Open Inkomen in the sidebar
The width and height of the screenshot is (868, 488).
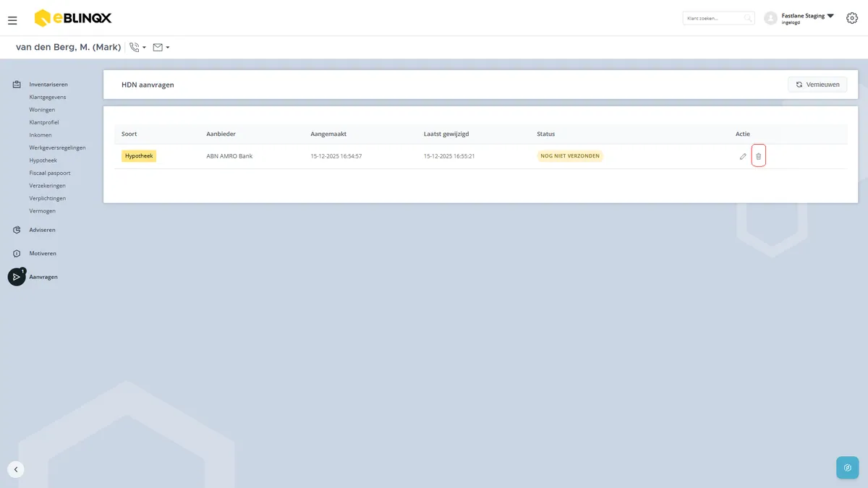click(x=41, y=135)
